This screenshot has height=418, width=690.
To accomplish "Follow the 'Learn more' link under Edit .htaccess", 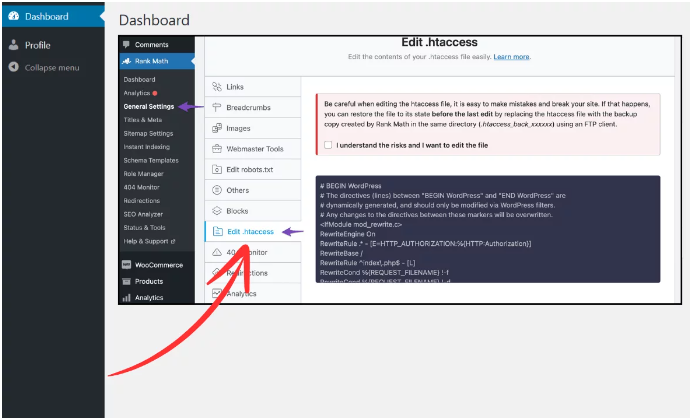I will [x=511, y=57].
